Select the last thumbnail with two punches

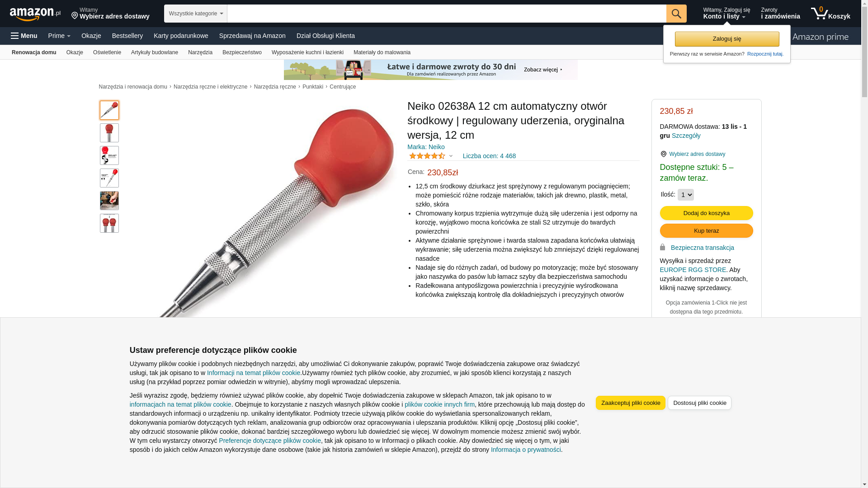coord(109,223)
